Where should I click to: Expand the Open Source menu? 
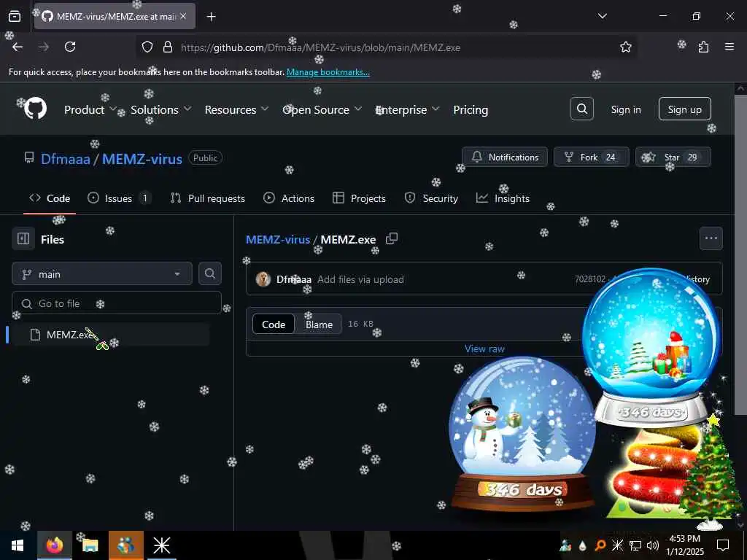(x=322, y=109)
